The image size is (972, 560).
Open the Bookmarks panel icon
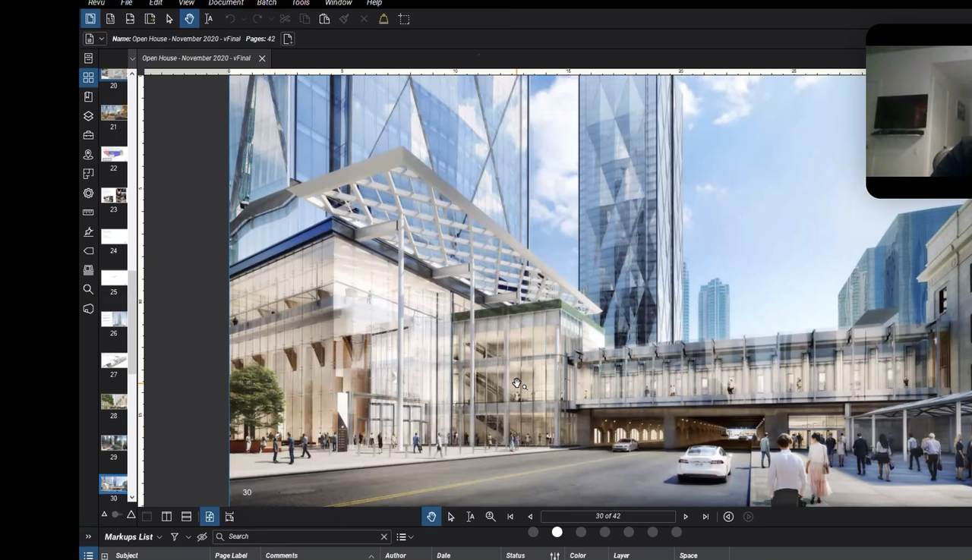88,97
